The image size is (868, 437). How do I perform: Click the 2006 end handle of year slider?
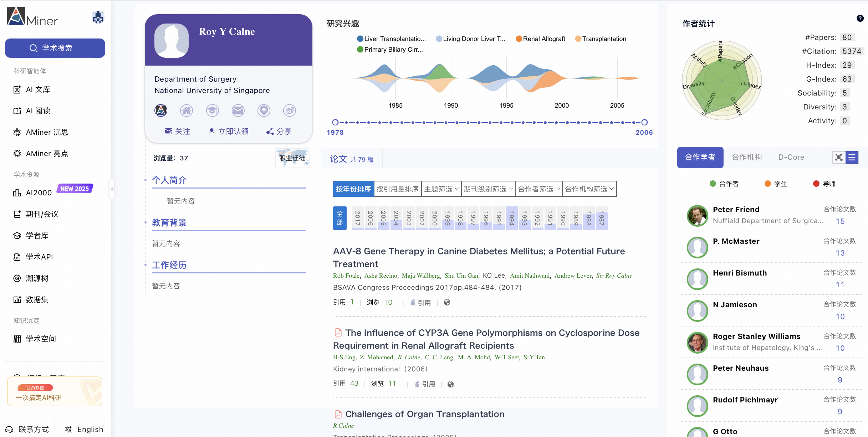(x=644, y=122)
